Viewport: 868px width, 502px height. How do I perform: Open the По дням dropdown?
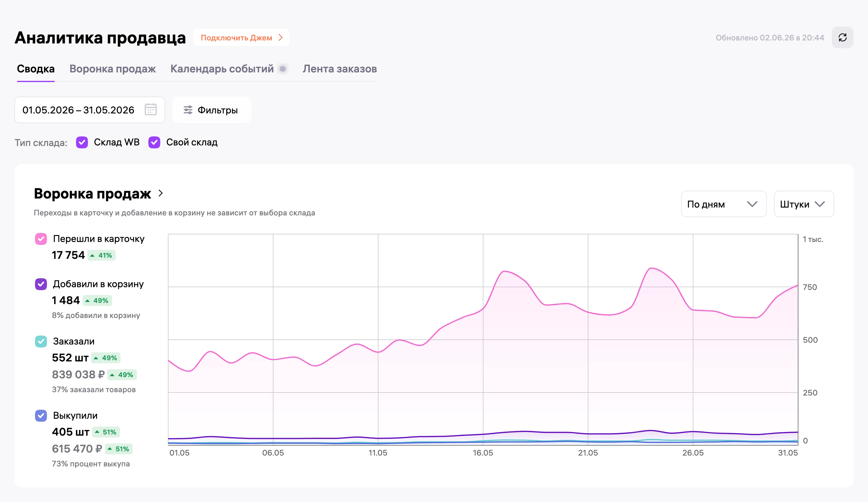tap(723, 204)
